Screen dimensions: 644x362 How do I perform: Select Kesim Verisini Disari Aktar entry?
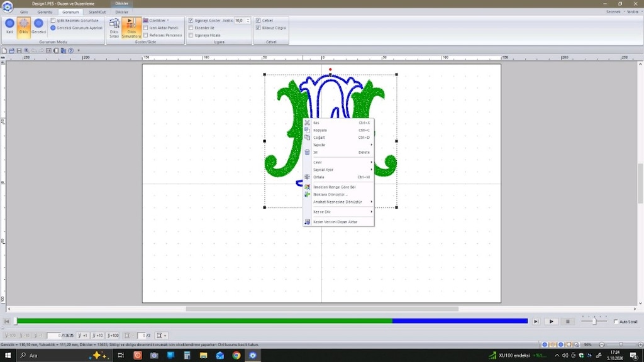(339, 222)
